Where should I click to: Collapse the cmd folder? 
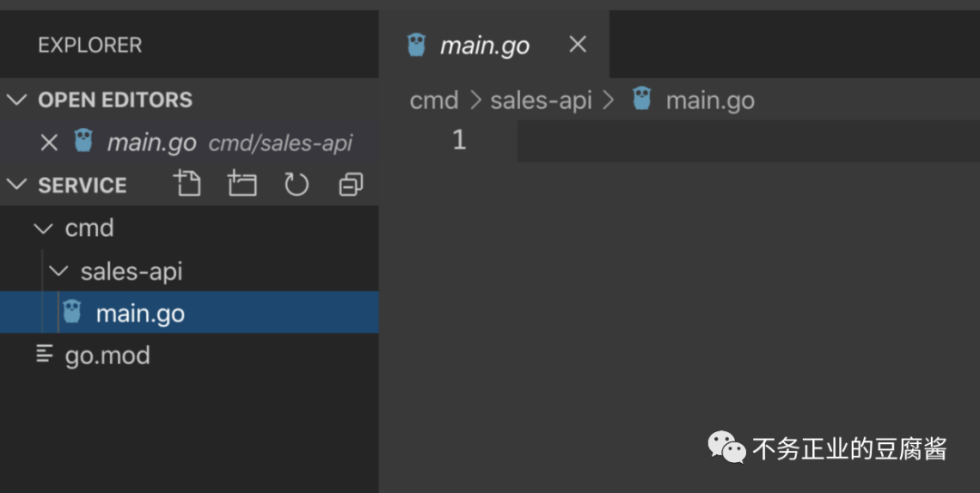pyautogui.click(x=43, y=228)
